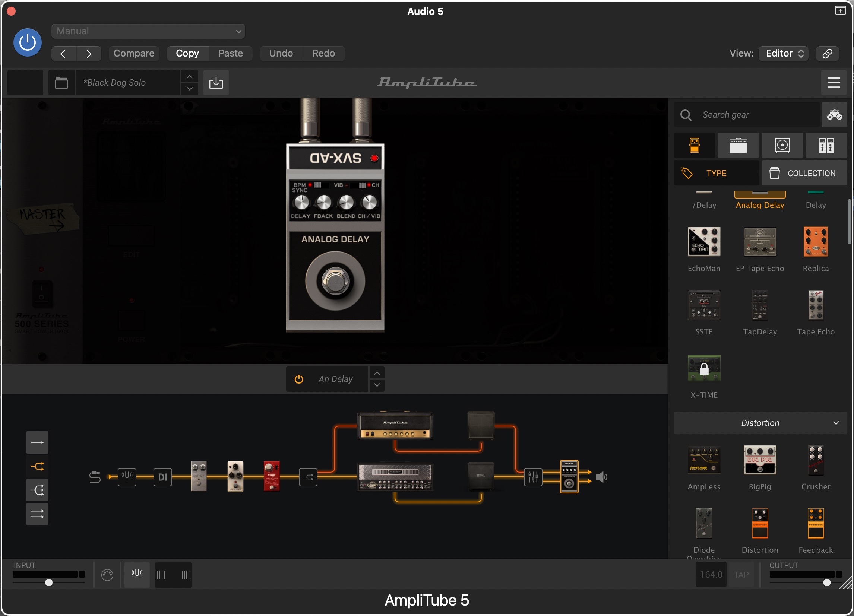Screen dimensions: 854x616
Task: Click the BLEND knob on pedal
Action: click(347, 203)
